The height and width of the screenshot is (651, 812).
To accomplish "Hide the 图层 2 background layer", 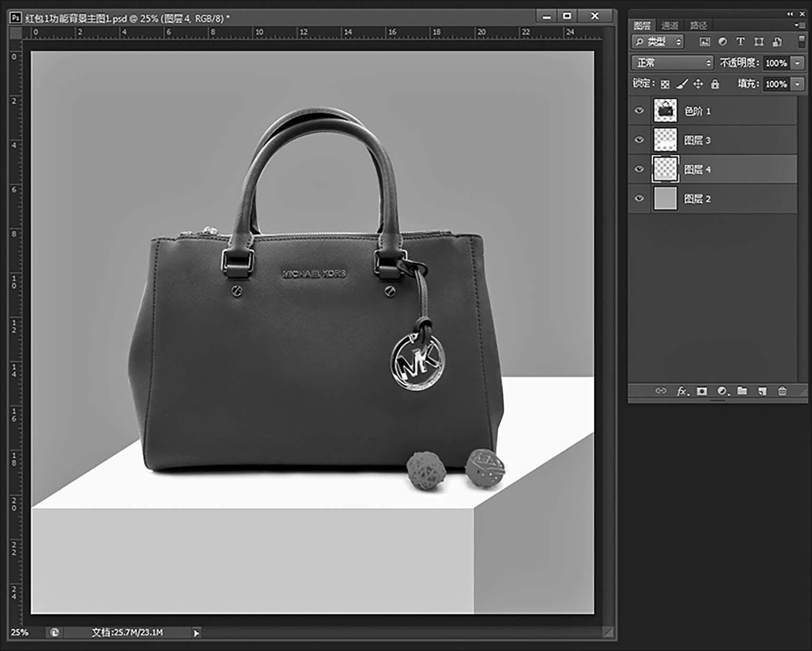I will (x=639, y=198).
